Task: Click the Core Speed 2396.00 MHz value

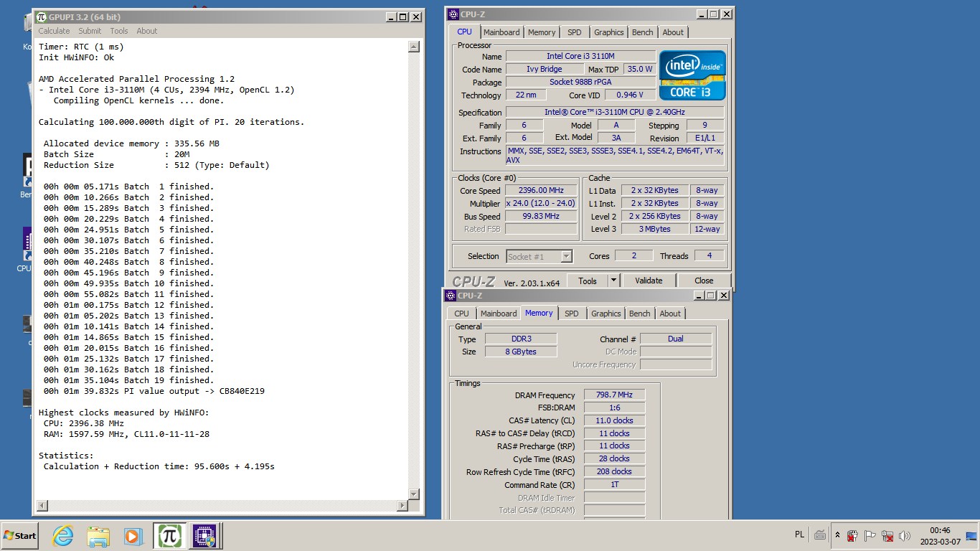Action: 541,190
